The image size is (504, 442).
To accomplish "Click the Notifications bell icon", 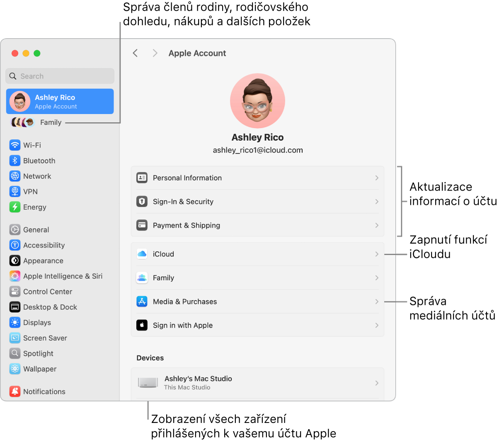I will [x=15, y=391].
